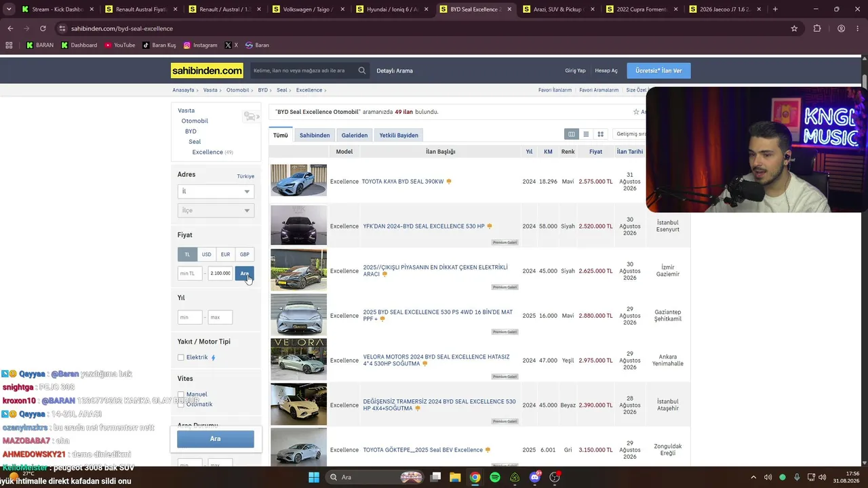
Task: Select USD currency option
Action: [x=206, y=254]
